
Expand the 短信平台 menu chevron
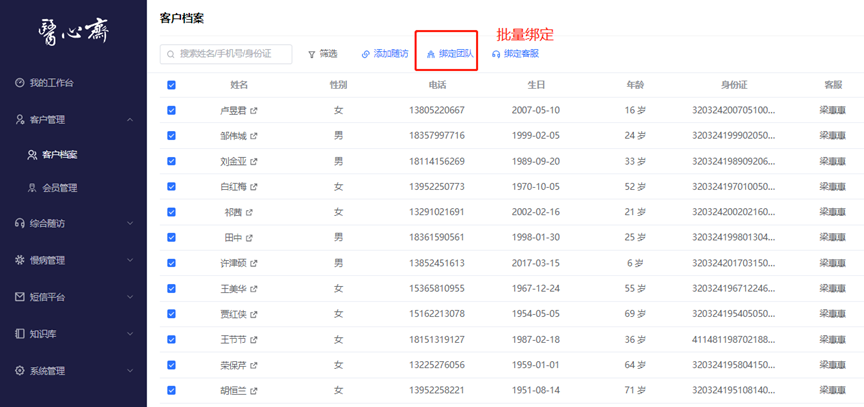130,297
